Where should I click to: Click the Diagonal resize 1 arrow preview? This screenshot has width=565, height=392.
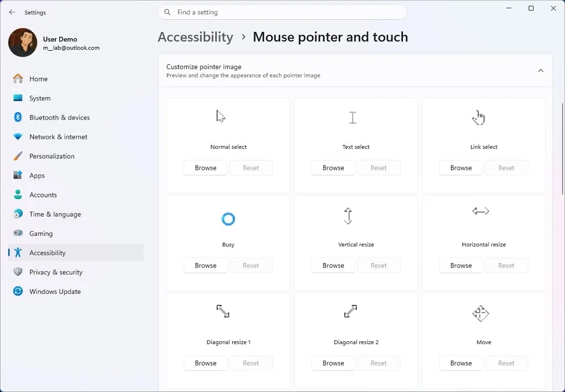pyautogui.click(x=223, y=311)
